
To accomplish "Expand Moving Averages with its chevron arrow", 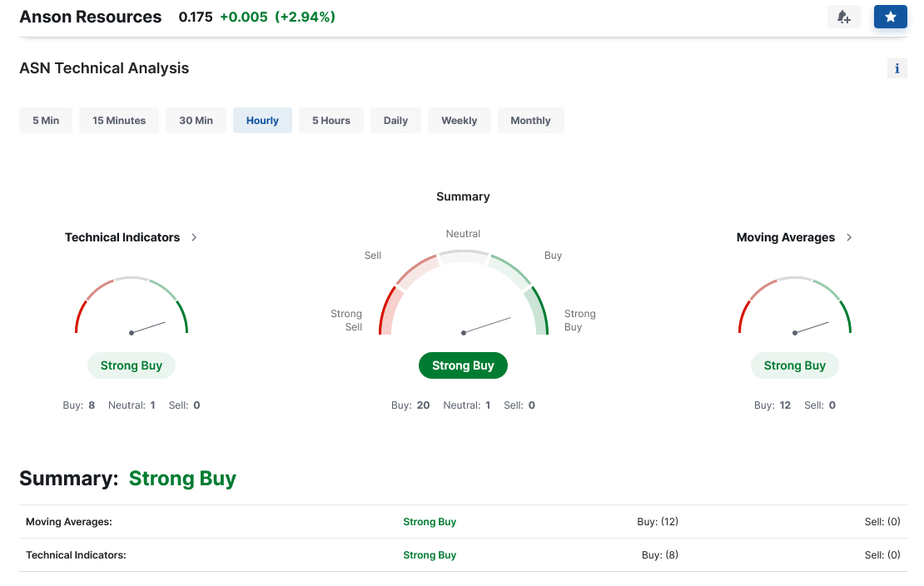I will (849, 237).
